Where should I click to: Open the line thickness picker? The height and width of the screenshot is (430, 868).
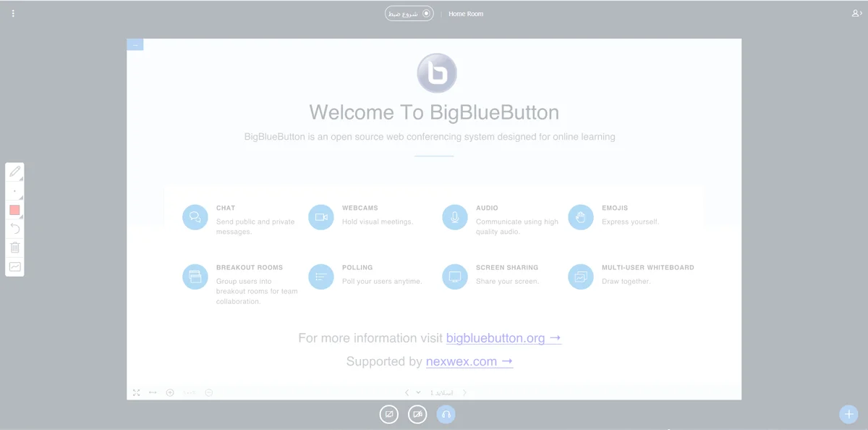click(14, 191)
